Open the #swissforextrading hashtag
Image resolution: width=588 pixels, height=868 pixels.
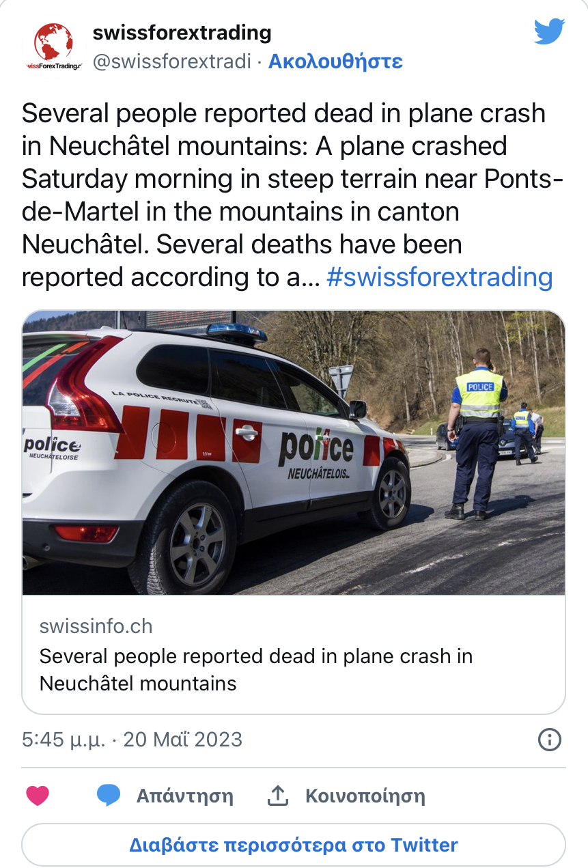point(439,277)
